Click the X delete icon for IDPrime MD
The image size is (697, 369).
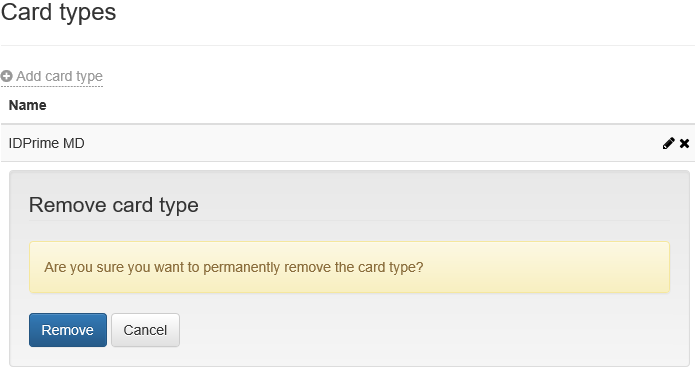coord(685,143)
